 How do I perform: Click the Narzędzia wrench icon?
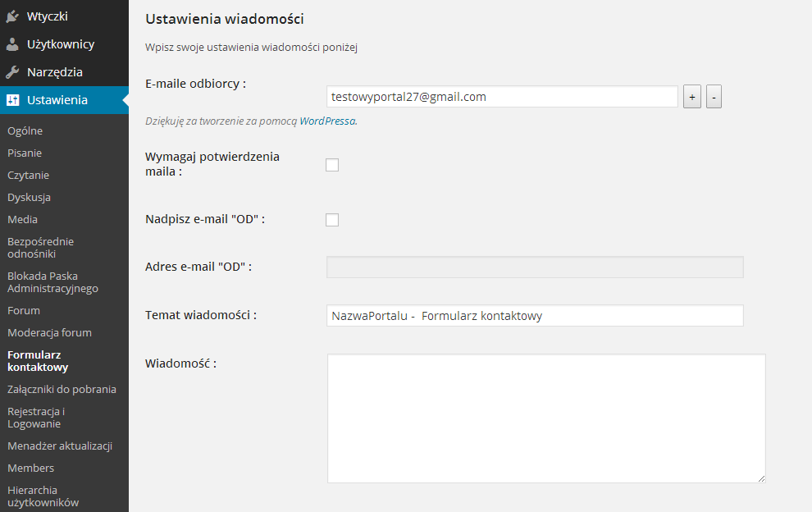pyautogui.click(x=12, y=72)
